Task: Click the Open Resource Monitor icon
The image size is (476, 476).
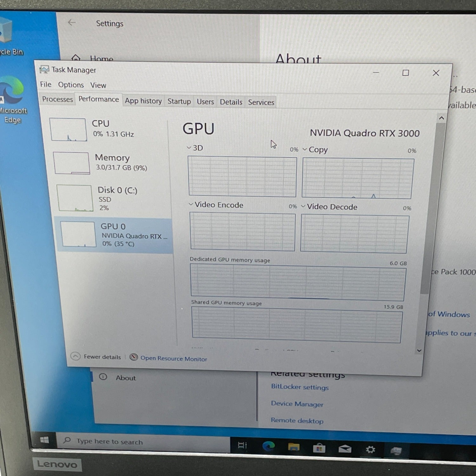Action: pos(134,357)
